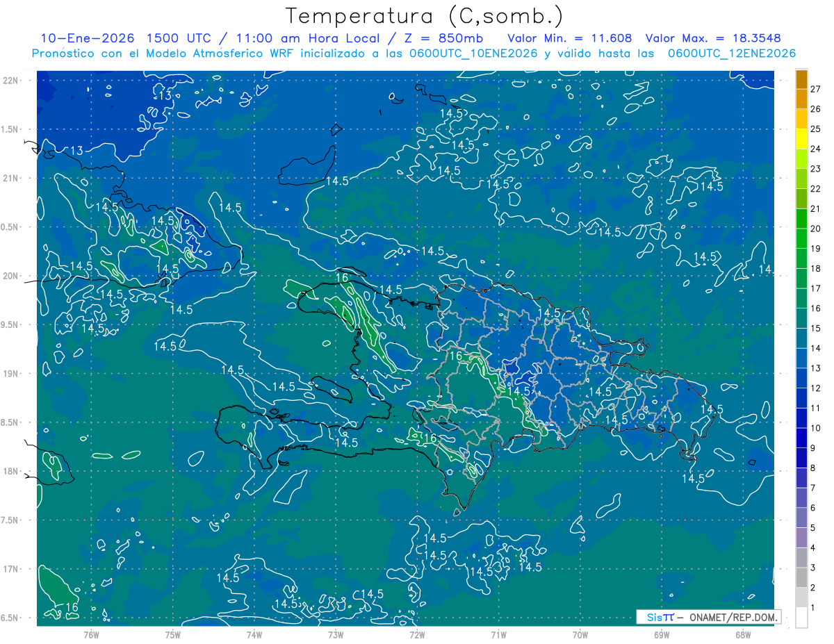The image size is (834, 644).
Task: Click the "75W" longitude axis label
Action: (x=173, y=634)
